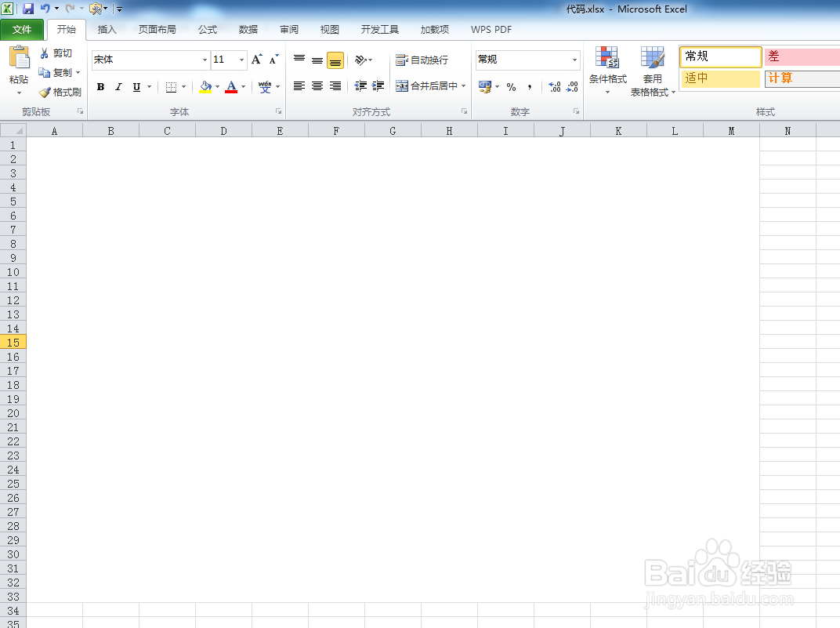The height and width of the screenshot is (628, 840).
Task: Open number format 常规 dropdown
Action: click(574, 60)
